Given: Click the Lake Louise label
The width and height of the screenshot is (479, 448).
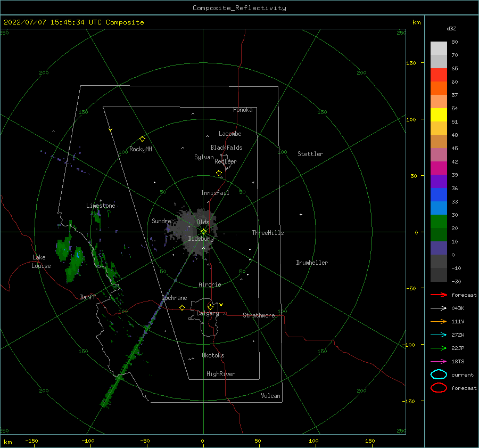Looking at the screenshot, I should point(41,262).
